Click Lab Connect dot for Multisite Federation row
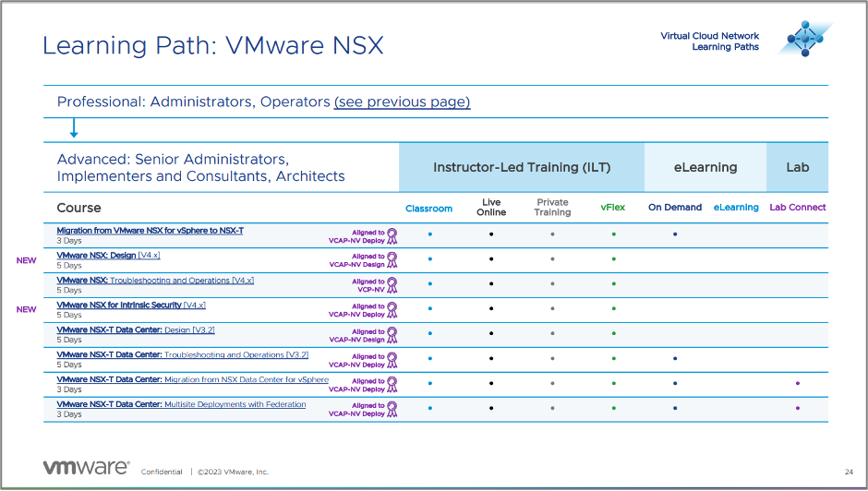Image resolution: width=868 pixels, height=491 pixels. pos(798,408)
